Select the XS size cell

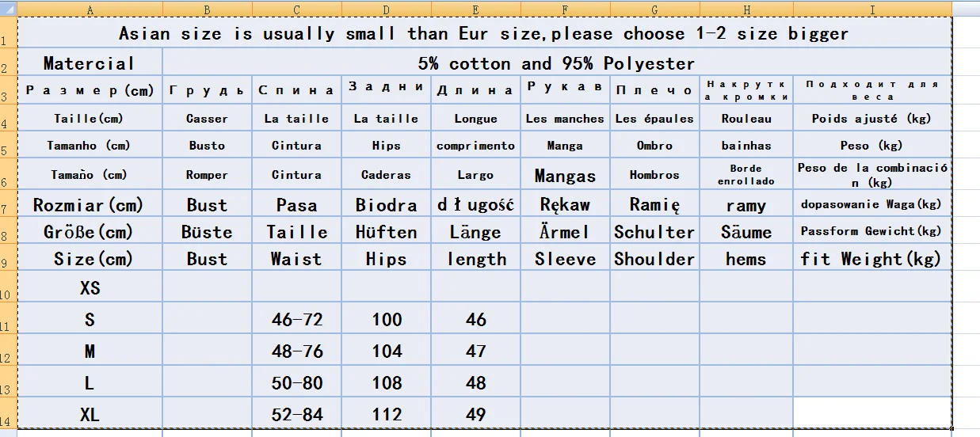point(90,288)
